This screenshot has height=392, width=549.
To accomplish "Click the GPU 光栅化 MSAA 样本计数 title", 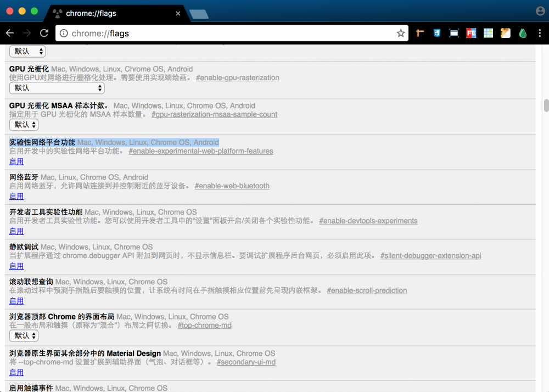I will 59,106.
